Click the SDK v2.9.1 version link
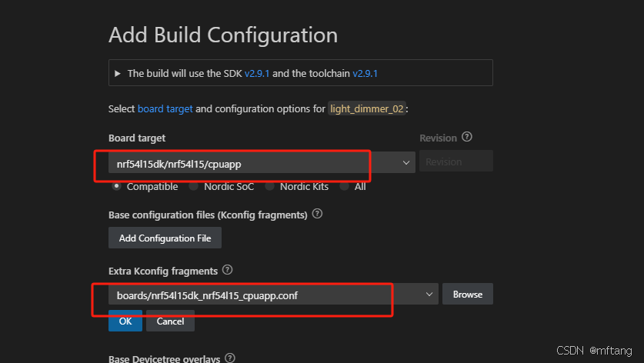This screenshot has width=644, height=363. 257,74
